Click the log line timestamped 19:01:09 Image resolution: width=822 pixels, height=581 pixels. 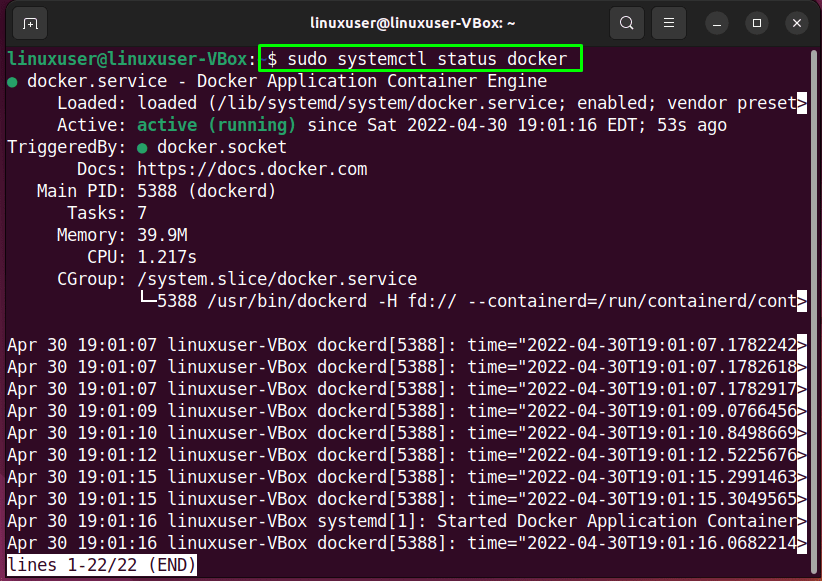pos(407,411)
